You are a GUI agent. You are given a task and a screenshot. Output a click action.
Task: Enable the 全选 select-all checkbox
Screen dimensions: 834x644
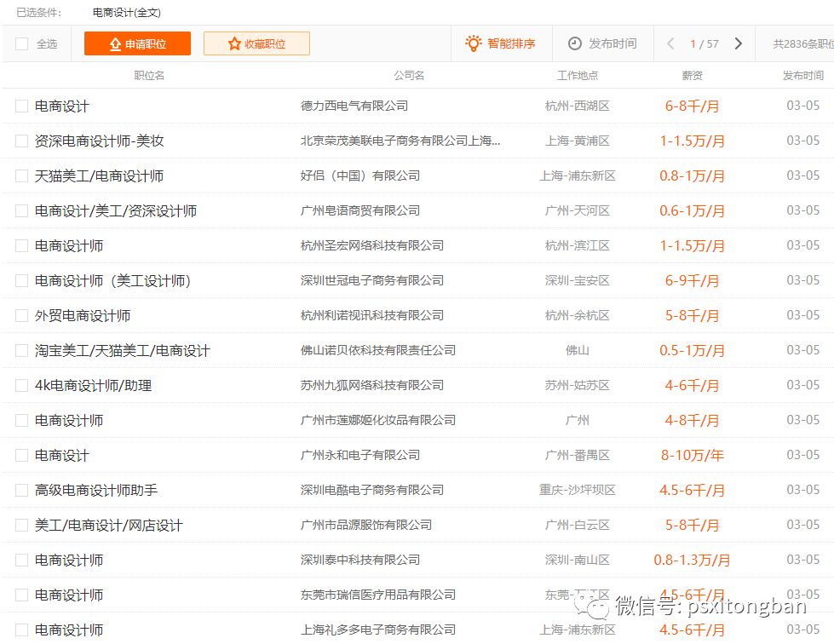pyautogui.click(x=22, y=43)
